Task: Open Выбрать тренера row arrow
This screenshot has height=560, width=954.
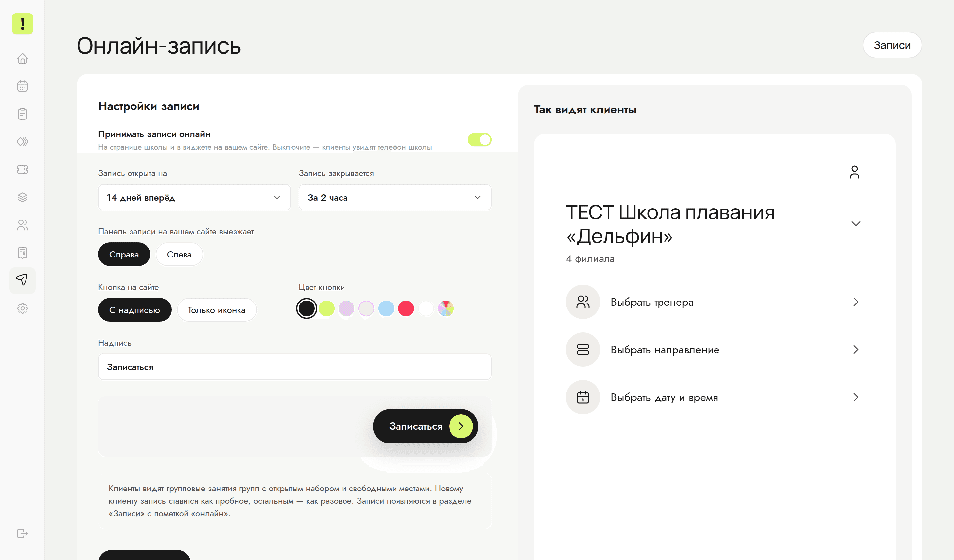Action: [x=856, y=302]
